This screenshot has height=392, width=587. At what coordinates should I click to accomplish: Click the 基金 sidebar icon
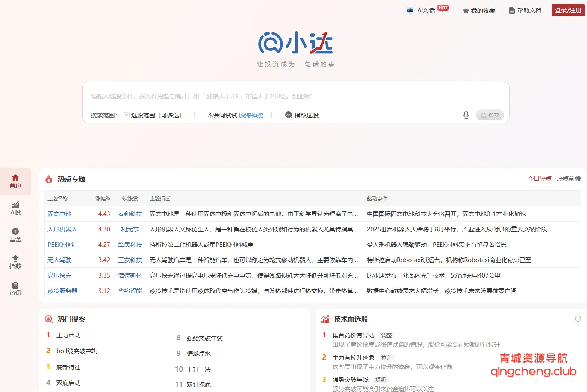(x=15, y=235)
